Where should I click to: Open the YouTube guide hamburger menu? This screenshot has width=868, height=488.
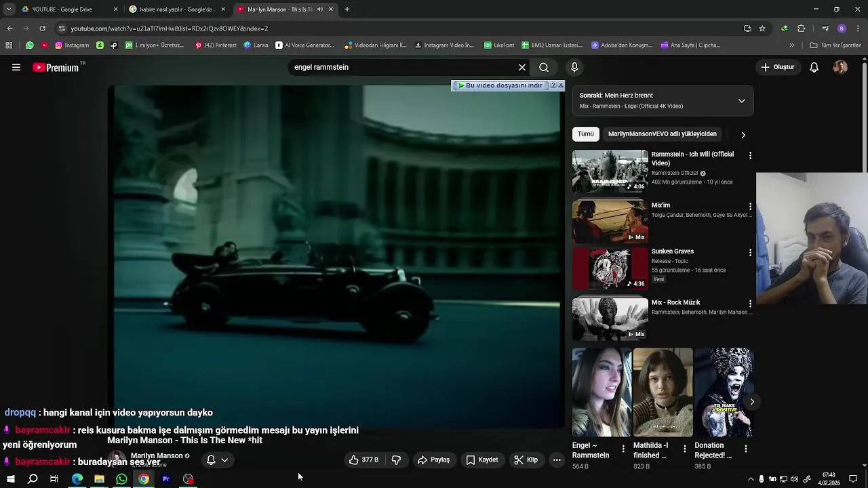tap(16, 67)
